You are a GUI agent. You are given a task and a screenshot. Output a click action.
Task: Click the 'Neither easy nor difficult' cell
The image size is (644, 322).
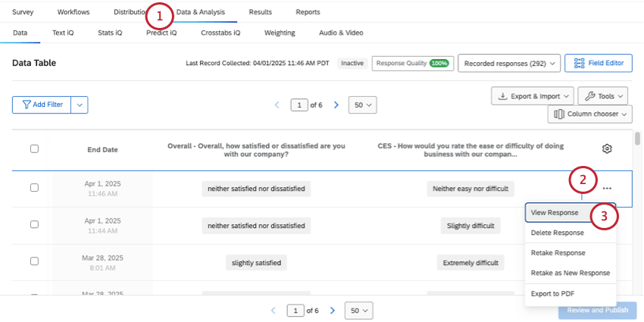tap(470, 189)
